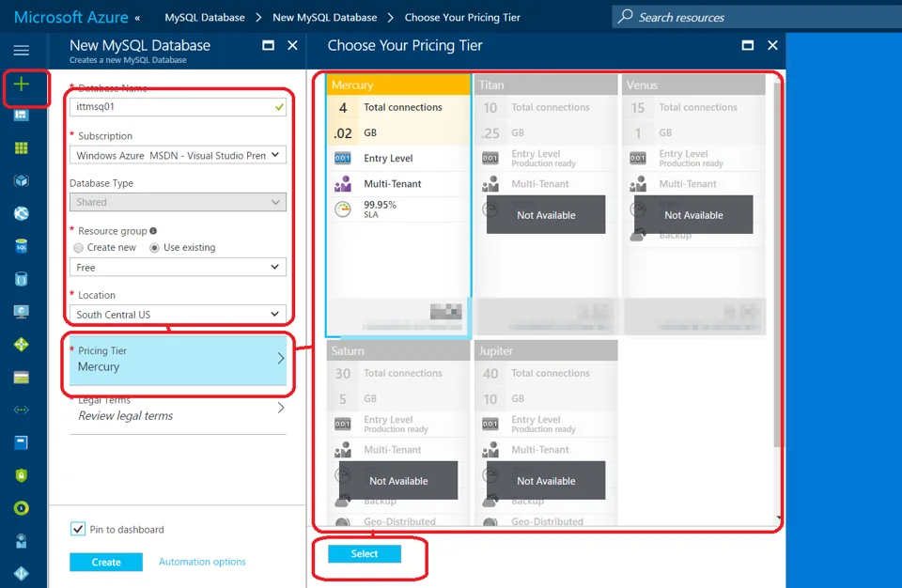Click Mercury tier SLA gauge icon
This screenshot has width=902, height=588.
(x=343, y=209)
